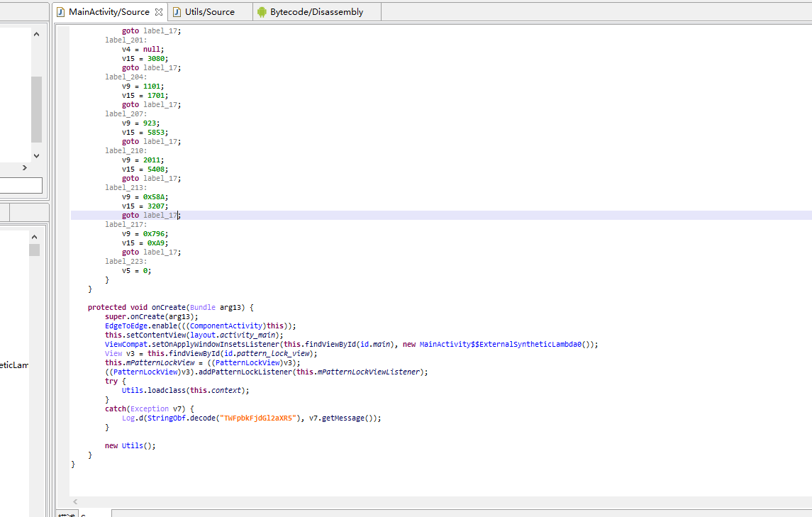Viewport: 812px width, 517px height.
Task: Click the 'View v3' variable declaration
Action: [x=120, y=353]
